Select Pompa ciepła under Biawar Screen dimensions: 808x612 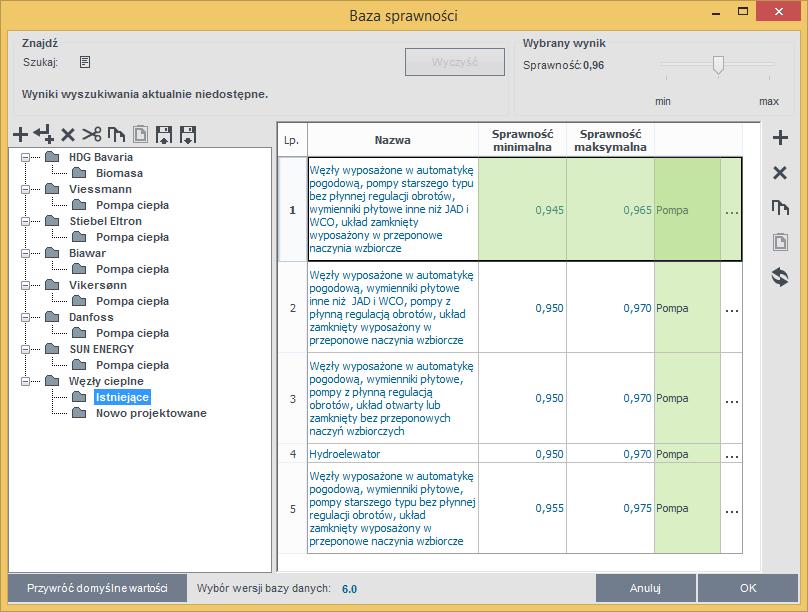pos(132,269)
